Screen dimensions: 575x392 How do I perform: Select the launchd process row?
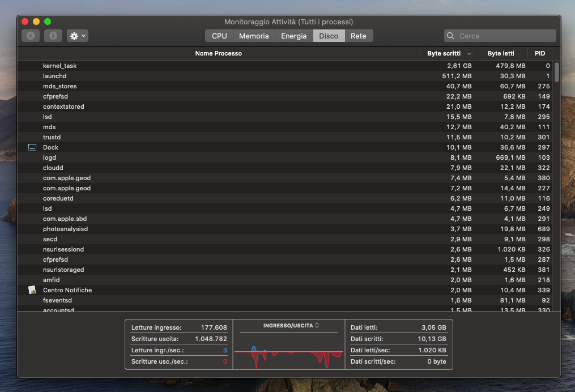pos(284,76)
